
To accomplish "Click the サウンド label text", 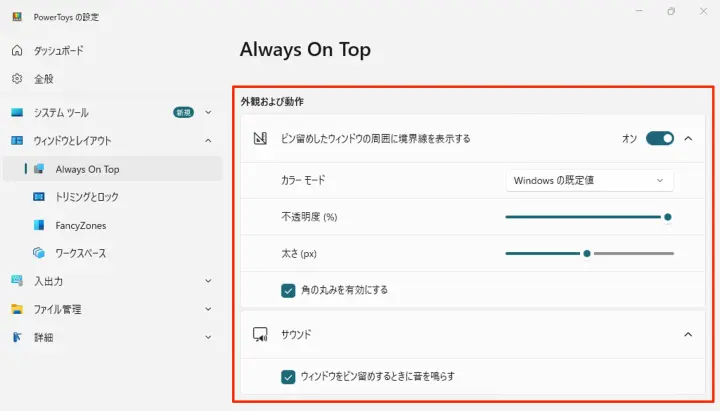I will click(x=296, y=334).
